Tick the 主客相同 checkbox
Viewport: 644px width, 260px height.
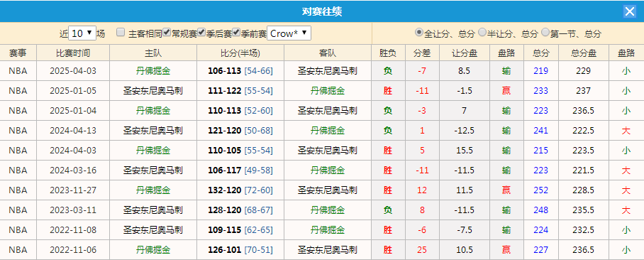coord(121,32)
